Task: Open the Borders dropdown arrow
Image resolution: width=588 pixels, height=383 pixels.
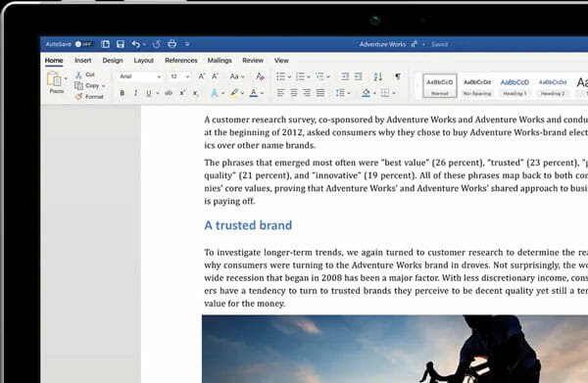Action: [x=394, y=93]
